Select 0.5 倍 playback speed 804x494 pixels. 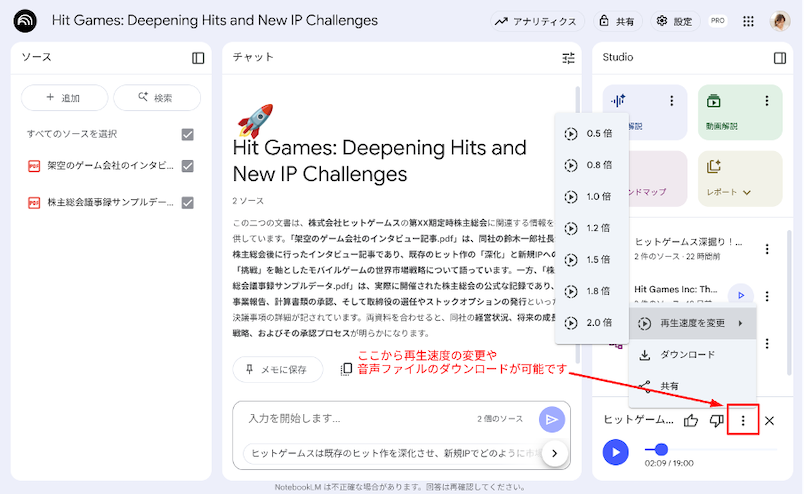pos(592,134)
